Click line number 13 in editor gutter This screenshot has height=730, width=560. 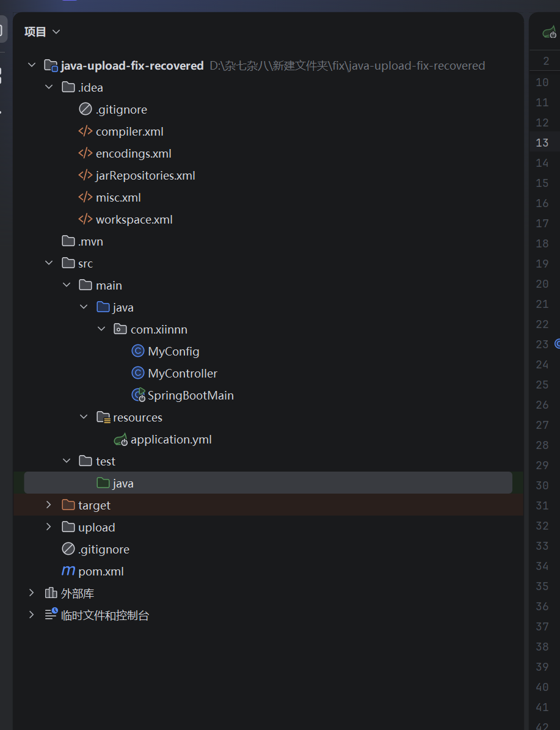(542, 142)
